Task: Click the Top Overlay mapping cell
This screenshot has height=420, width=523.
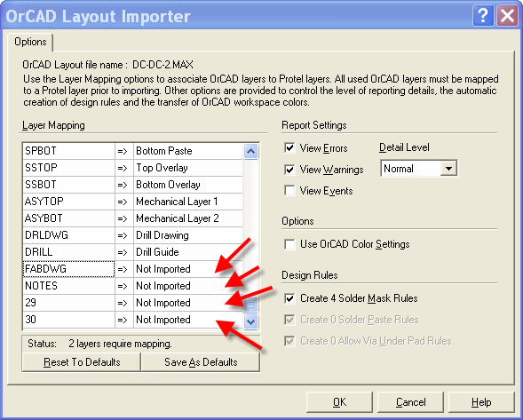Action: (188, 168)
